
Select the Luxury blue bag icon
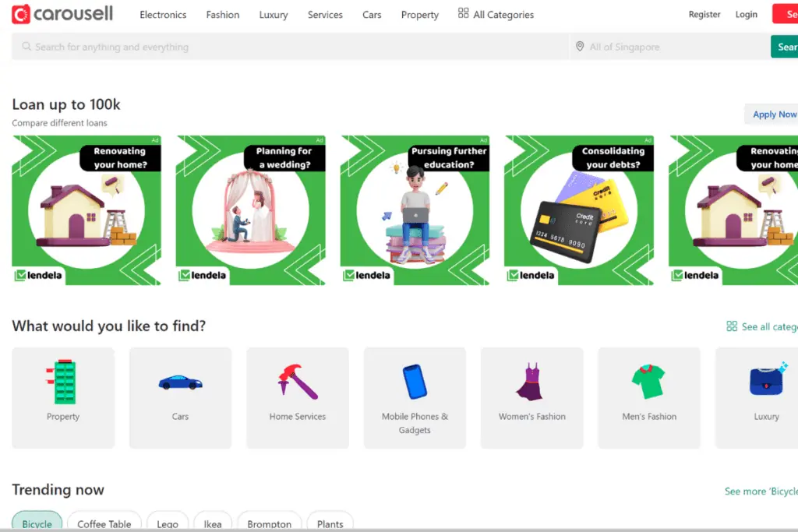coord(768,379)
